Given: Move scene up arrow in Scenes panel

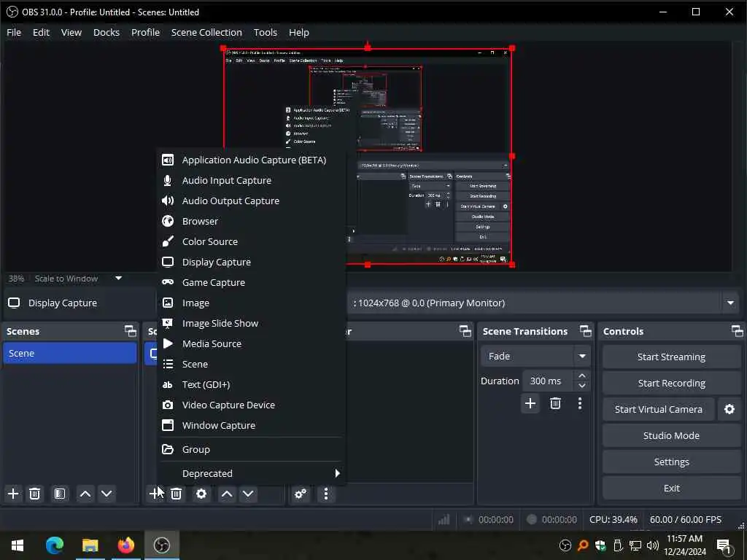Looking at the screenshot, I should click(85, 494).
